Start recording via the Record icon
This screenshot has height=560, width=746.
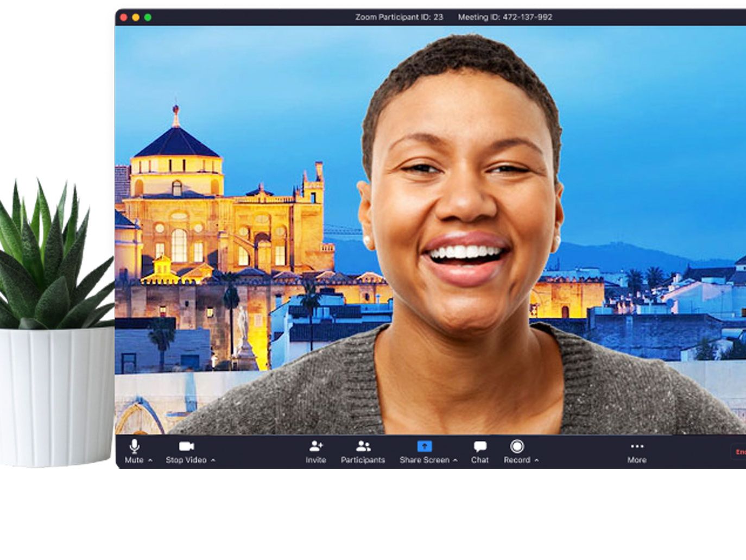coord(516,446)
